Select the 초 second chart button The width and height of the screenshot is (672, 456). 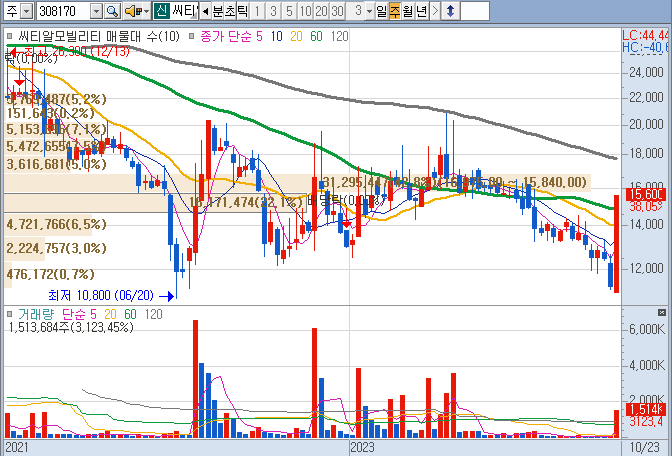click(230, 11)
